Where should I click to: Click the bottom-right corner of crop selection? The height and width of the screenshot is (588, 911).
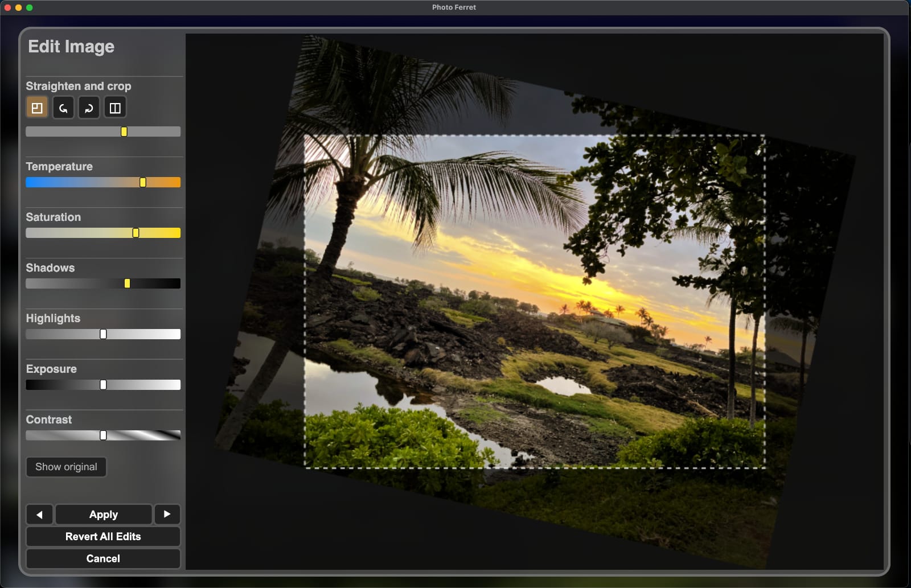tap(764, 468)
